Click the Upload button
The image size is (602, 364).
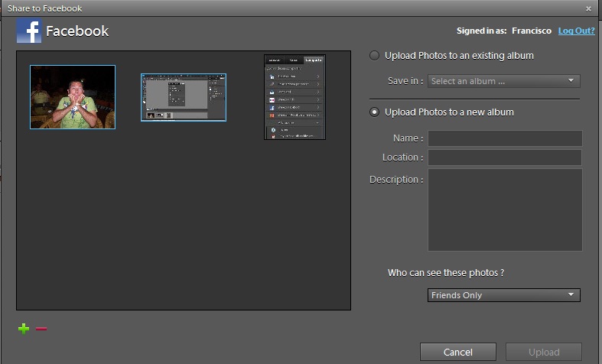[544, 352]
